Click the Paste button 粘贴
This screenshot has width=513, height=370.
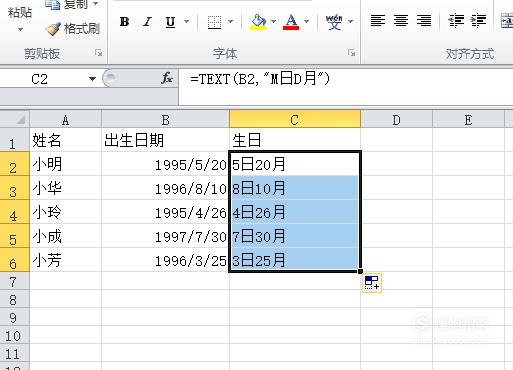20,12
